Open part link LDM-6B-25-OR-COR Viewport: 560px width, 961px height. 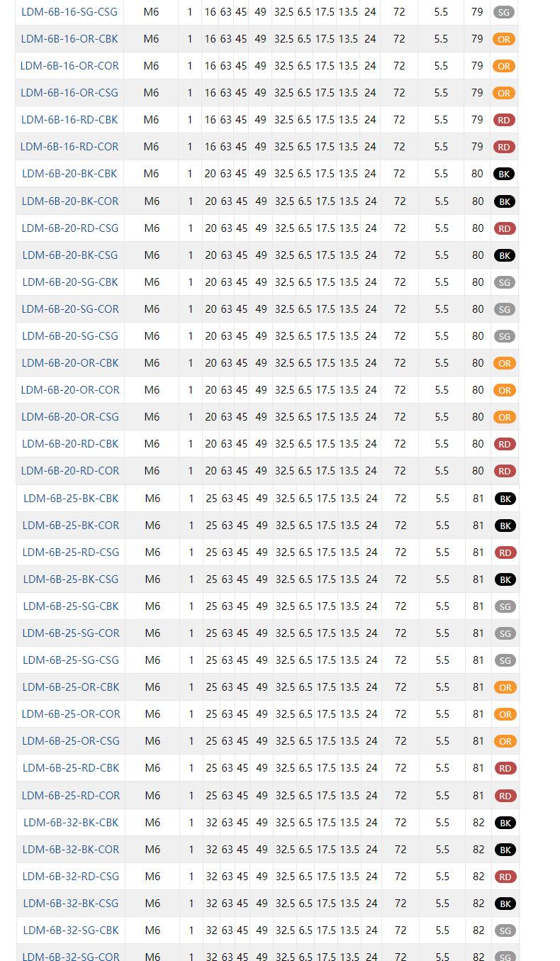(x=71, y=714)
